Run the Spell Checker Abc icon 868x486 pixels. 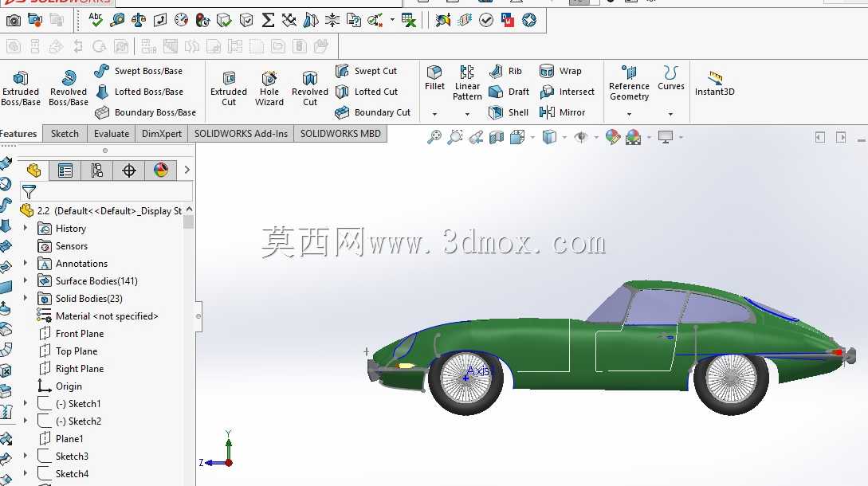pyautogui.click(x=95, y=20)
